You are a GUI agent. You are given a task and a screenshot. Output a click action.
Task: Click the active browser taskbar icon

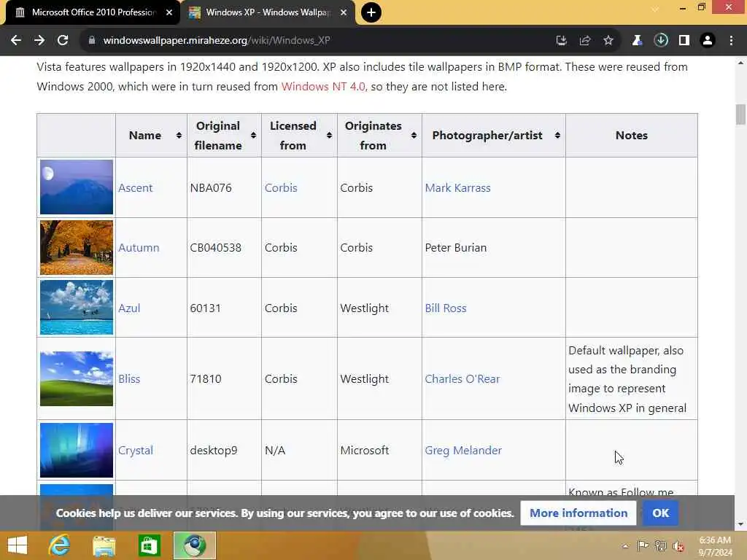coord(194,545)
